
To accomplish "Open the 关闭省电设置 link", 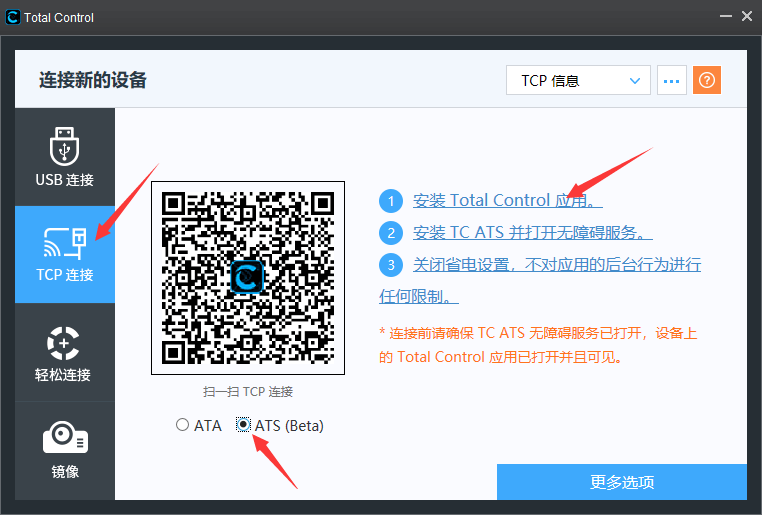I will point(540,280).
